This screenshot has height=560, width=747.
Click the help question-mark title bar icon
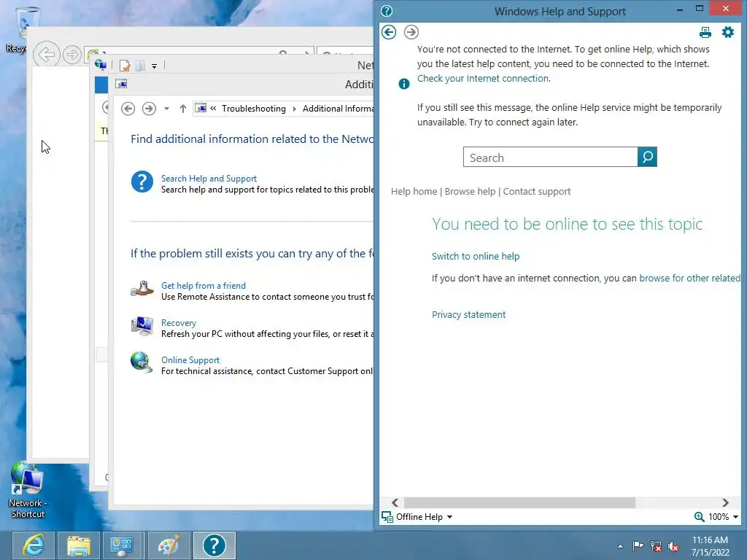tap(387, 11)
